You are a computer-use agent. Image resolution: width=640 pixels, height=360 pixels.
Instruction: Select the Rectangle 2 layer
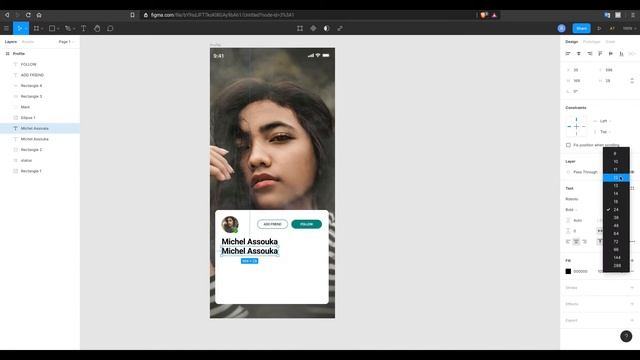pyautogui.click(x=40, y=150)
